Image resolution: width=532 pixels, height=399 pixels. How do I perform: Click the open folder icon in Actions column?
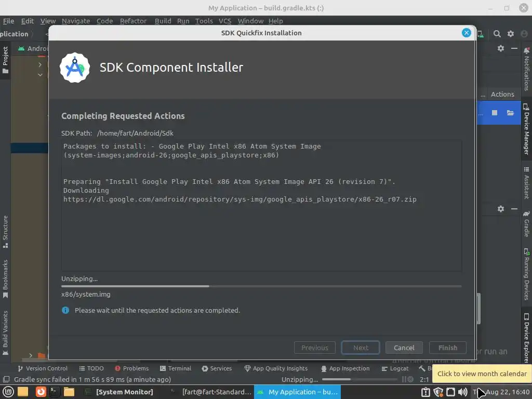pyautogui.click(x=510, y=113)
